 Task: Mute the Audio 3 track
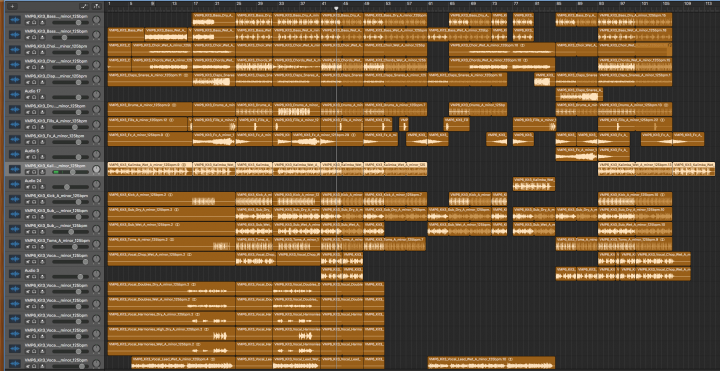(28, 276)
